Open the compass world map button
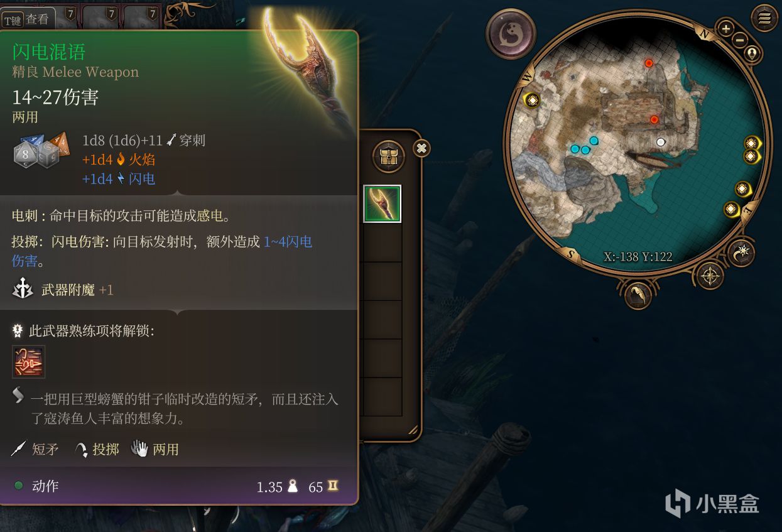782x532 pixels. [710, 276]
